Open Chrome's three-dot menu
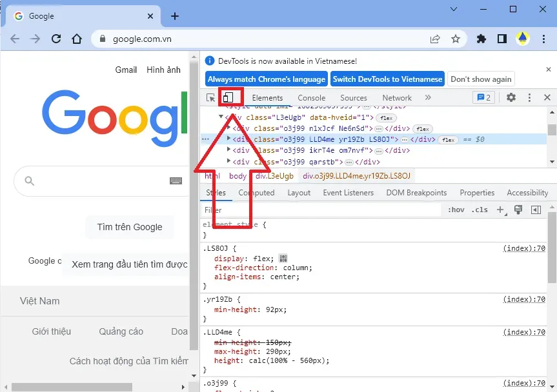 (543, 39)
